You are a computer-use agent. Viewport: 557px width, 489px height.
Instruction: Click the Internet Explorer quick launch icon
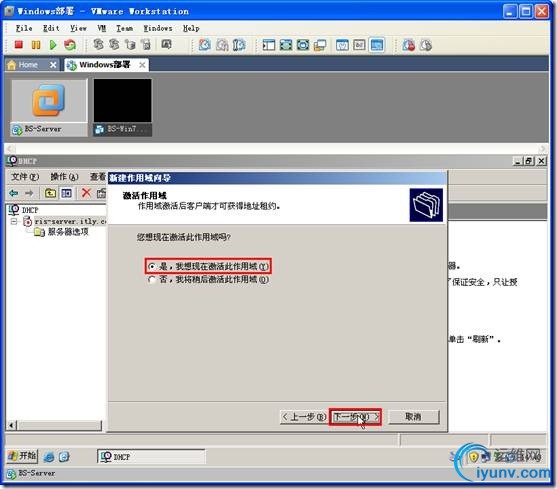tap(49, 457)
